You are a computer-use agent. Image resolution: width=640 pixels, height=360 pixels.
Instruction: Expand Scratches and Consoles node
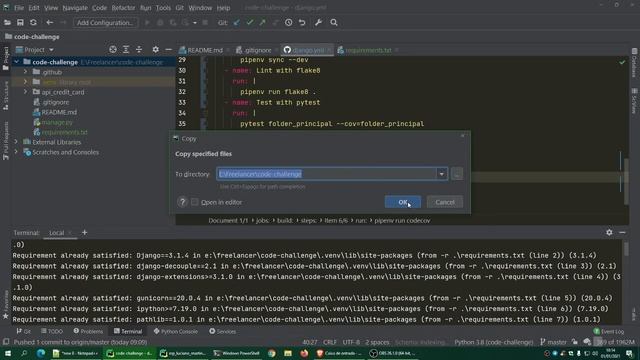[16, 152]
